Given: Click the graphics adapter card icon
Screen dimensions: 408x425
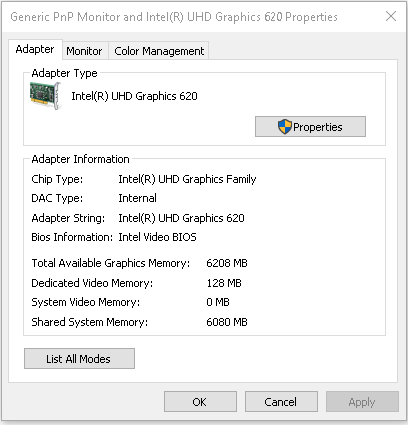Looking at the screenshot, I should click(46, 96).
